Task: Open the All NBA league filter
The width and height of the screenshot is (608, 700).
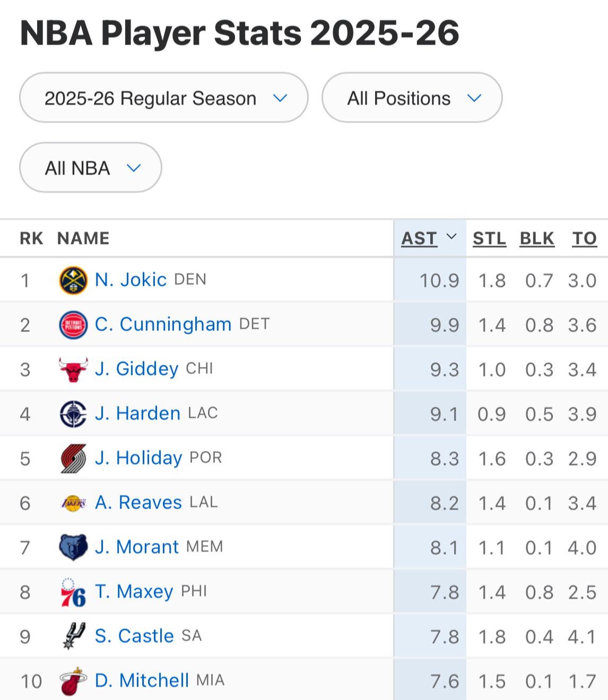Action: tap(90, 168)
